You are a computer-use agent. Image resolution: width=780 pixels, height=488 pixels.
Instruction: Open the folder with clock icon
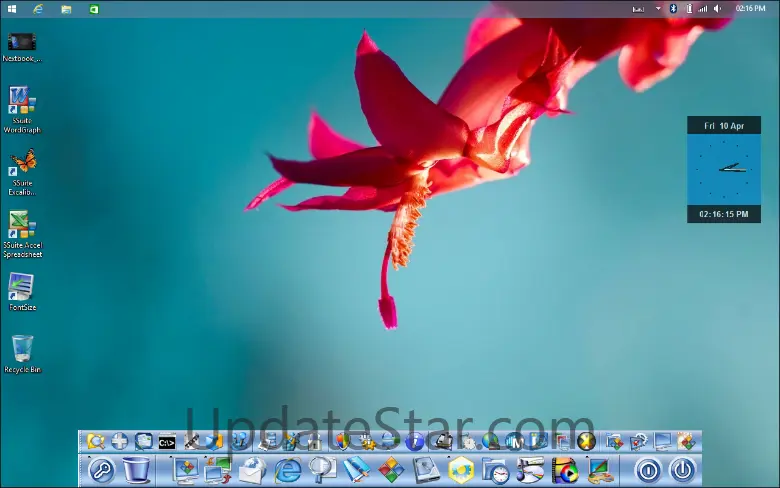coord(495,470)
